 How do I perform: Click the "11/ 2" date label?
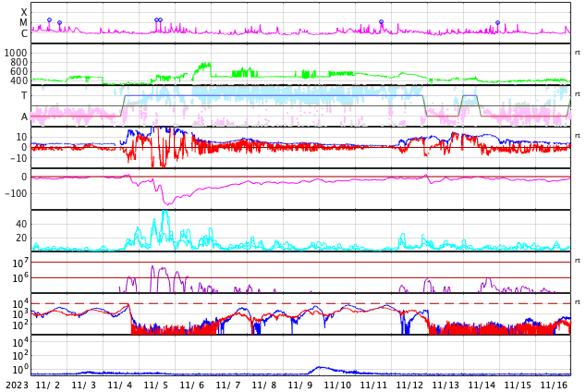[48, 385]
